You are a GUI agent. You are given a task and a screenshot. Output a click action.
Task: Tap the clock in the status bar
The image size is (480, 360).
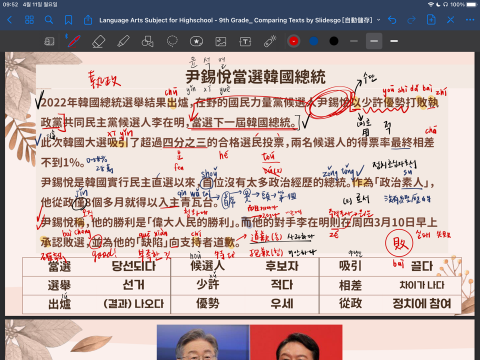pyautogui.click(x=10, y=5)
